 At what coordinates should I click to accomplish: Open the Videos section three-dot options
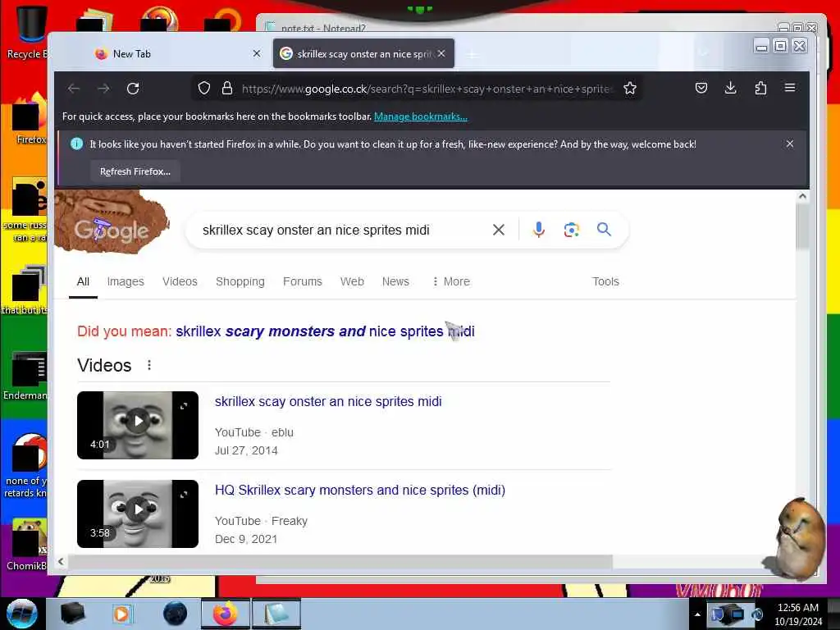point(149,365)
